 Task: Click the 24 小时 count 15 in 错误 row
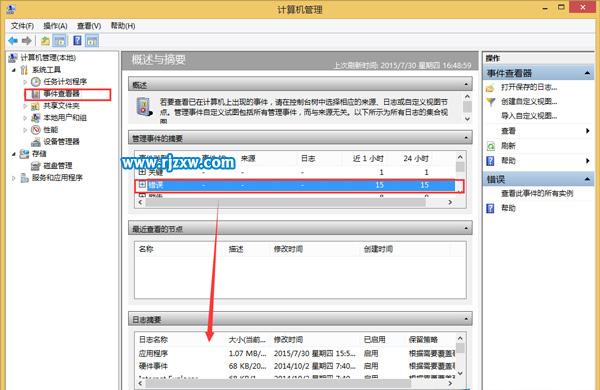click(x=424, y=185)
